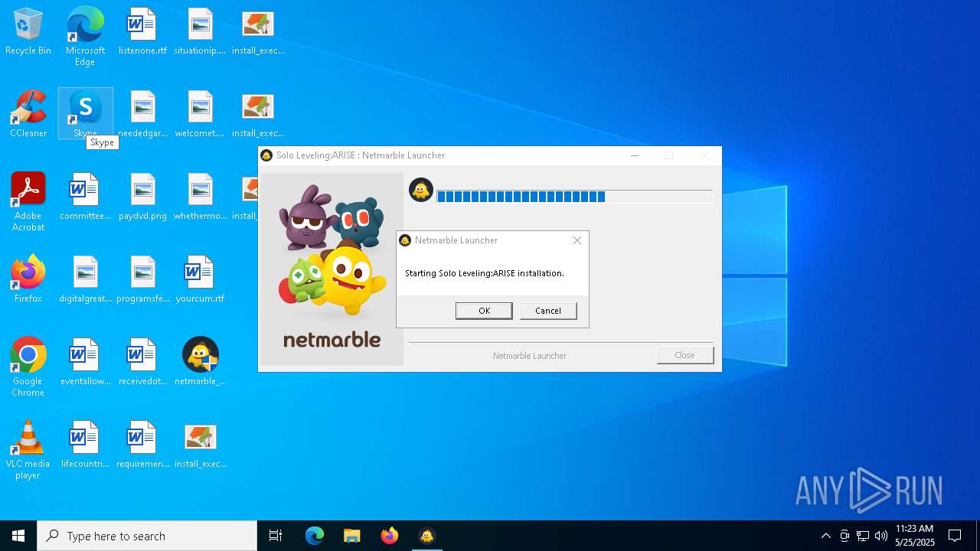This screenshot has width=980, height=551.
Task: Open the clock showing 11:23 AM
Action: pos(915,536)
